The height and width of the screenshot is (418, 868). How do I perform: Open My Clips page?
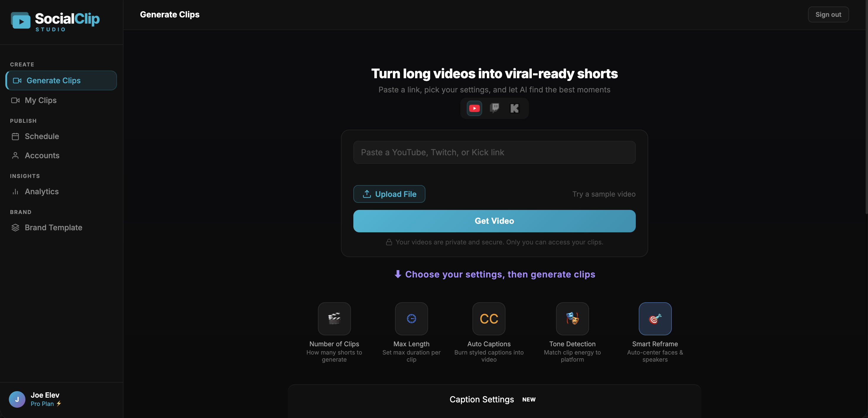[x=61, y=100]
